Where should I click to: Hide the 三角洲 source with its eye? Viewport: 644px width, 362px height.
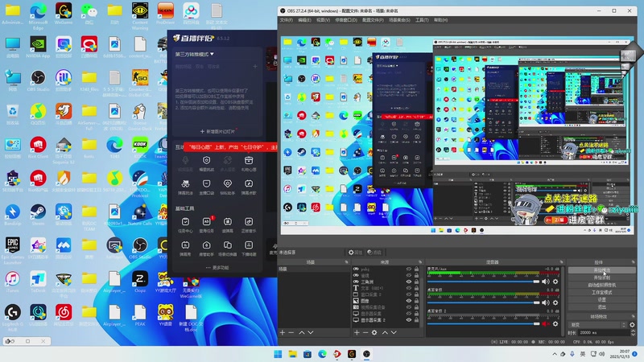[409, 282]
